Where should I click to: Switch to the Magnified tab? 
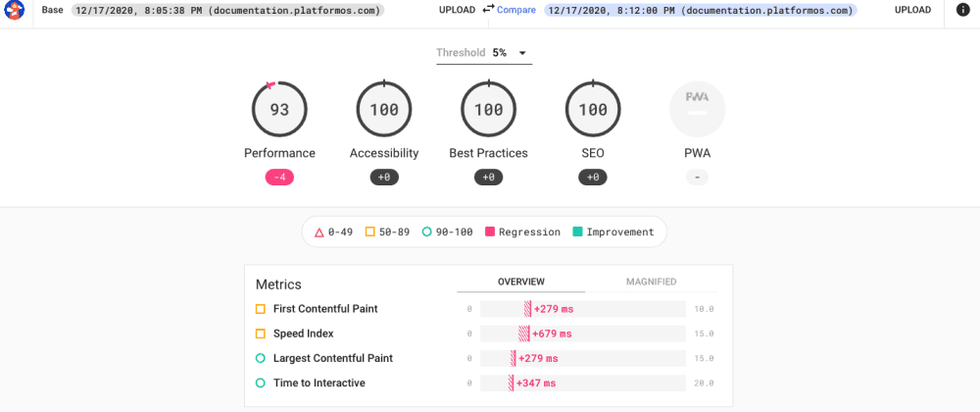click(x=651, y=282)
